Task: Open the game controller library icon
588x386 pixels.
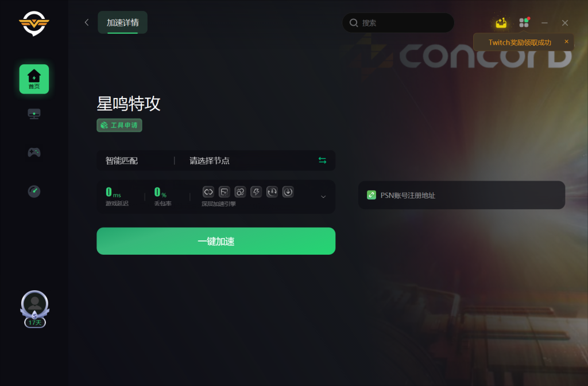Action: 34,153
